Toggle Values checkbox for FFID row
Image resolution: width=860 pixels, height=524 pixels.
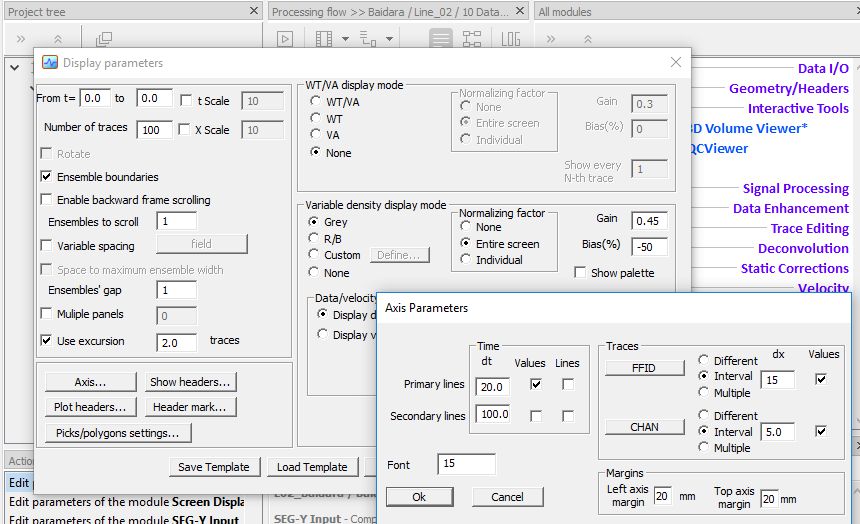821,379
